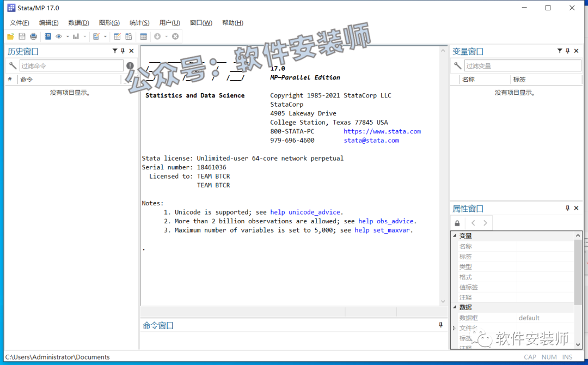This screenshot has height=365, width=588.
Task: Open the More icon dropdown arrow
Action: [166, 36]
